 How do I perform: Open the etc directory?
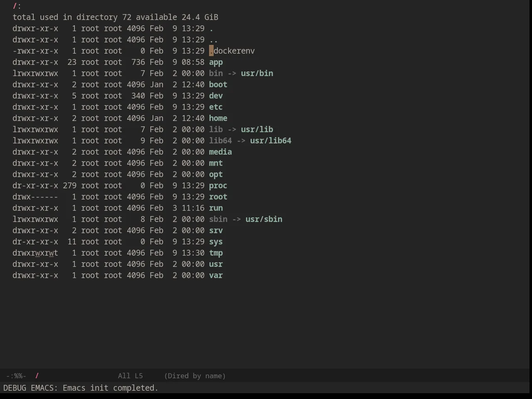(216, 107)
